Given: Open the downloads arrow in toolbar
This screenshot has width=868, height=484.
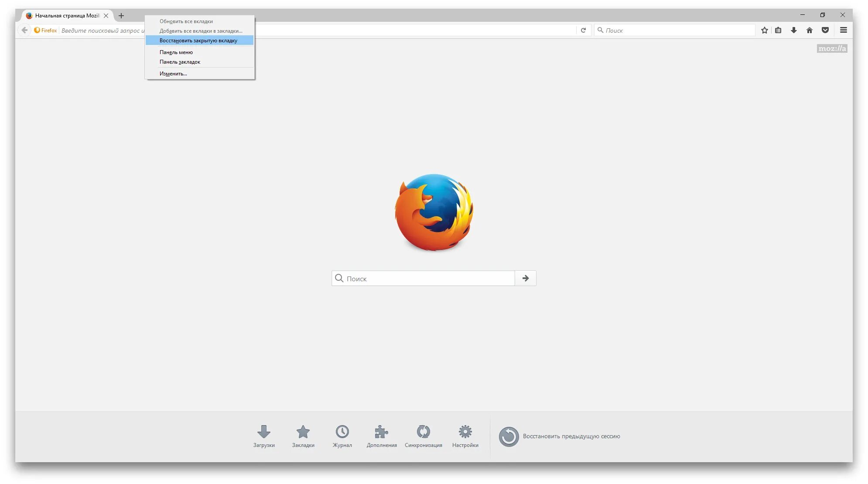Looking at the screenshot, I should [x=794, y=30].
